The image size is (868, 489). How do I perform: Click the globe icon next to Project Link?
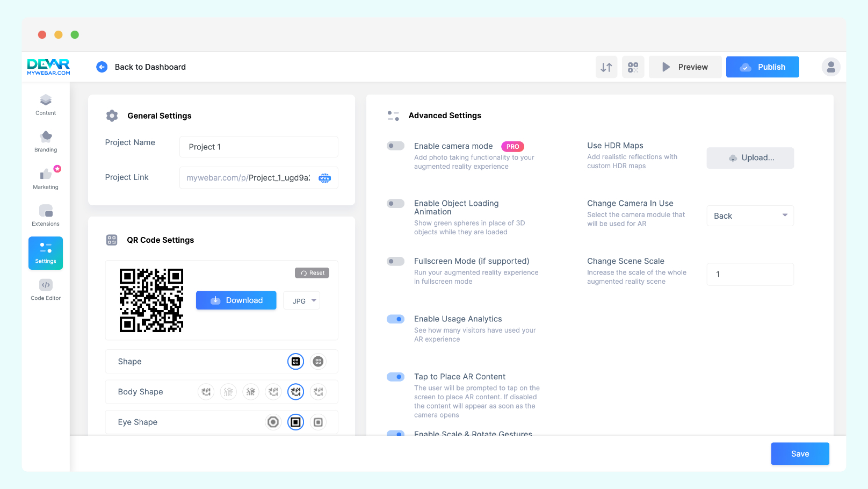click(324, 178)
